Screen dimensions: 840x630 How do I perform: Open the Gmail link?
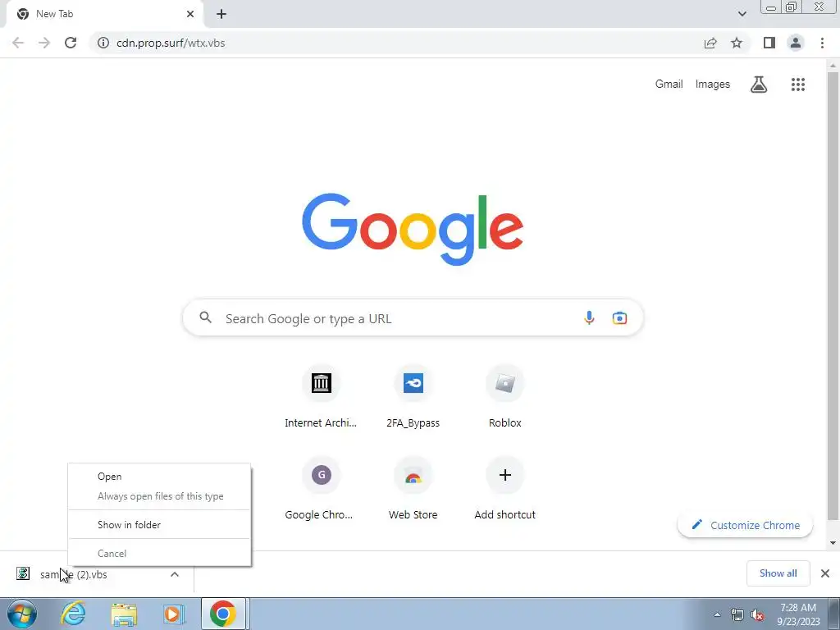pos(669,84)
